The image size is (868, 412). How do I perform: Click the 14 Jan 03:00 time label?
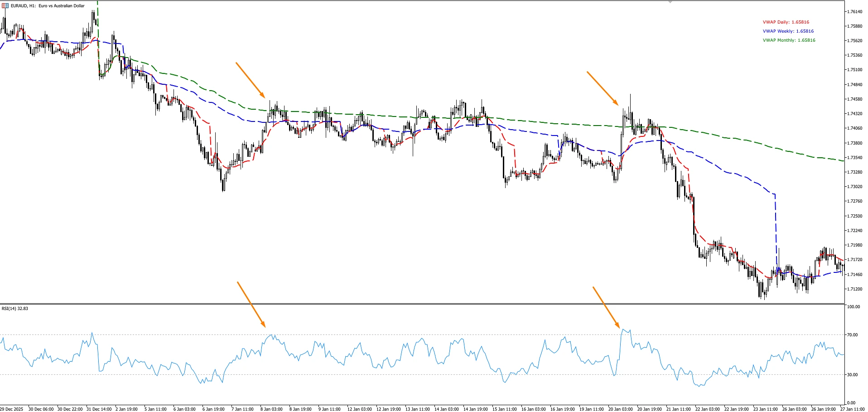(446, 409)
